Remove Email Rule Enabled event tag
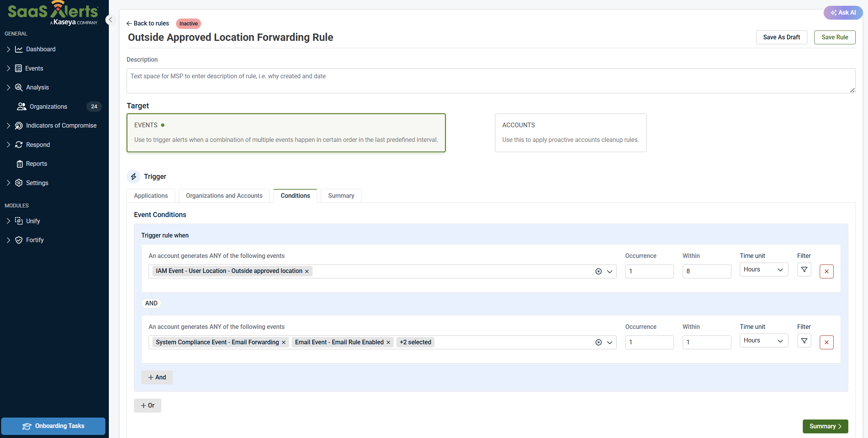This screenshot has height=438, width=868. tap(388, 342)
